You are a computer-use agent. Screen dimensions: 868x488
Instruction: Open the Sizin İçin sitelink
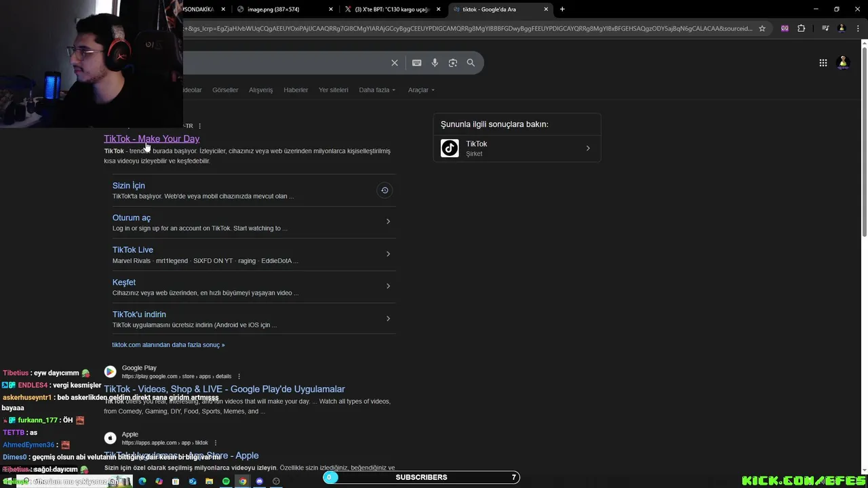[129, 186]
